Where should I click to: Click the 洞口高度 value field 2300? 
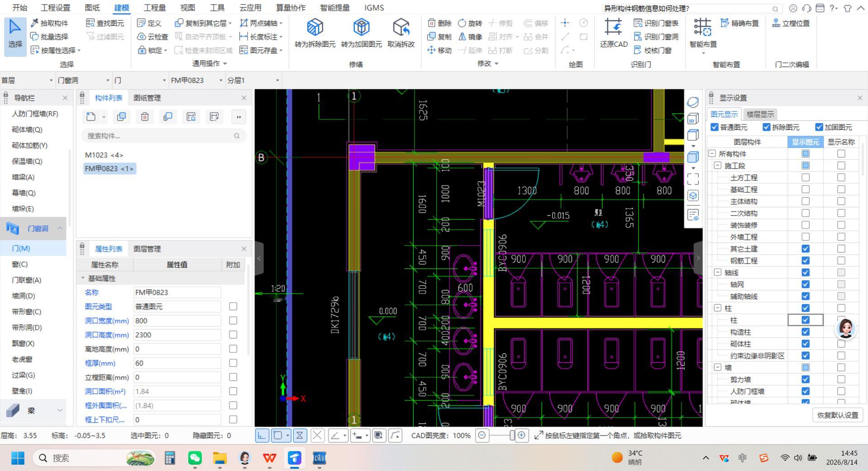[177, 335]
